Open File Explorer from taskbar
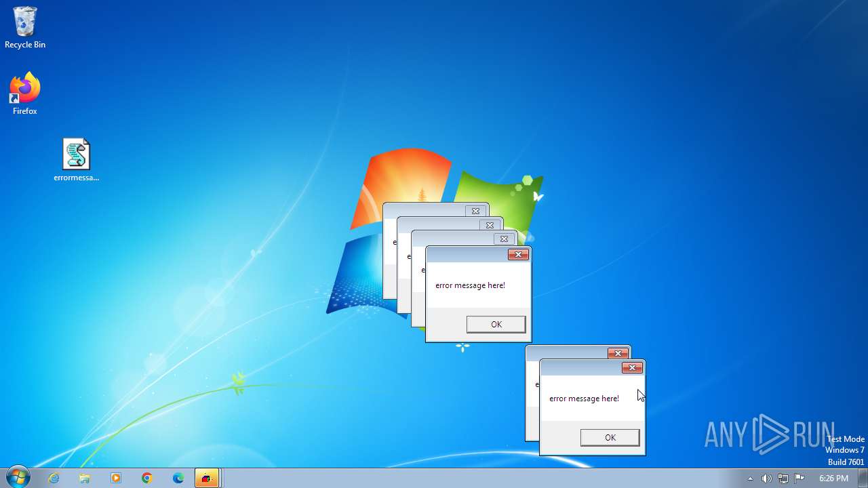The image size is (868, 488). point(85,478)
